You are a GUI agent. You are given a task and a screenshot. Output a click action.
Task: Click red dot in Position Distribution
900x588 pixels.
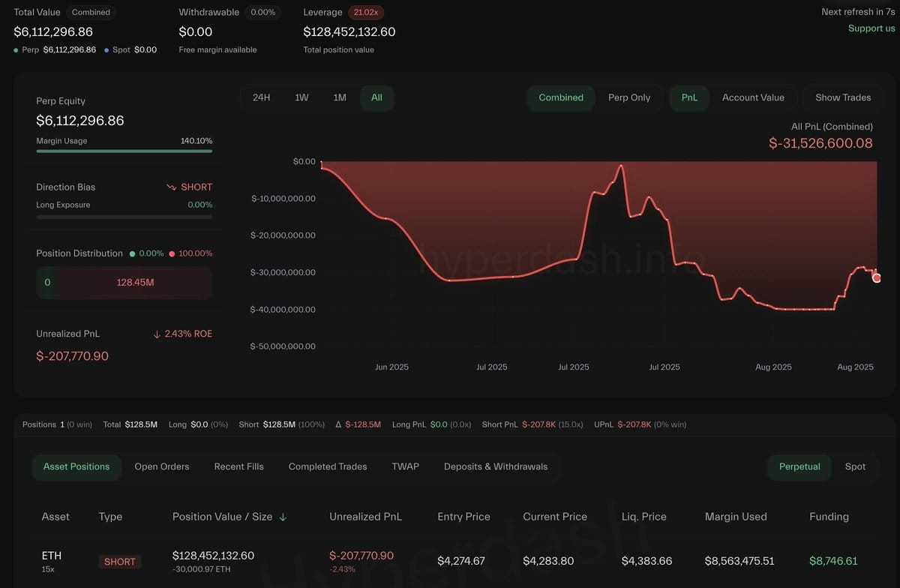pos(172,253)
